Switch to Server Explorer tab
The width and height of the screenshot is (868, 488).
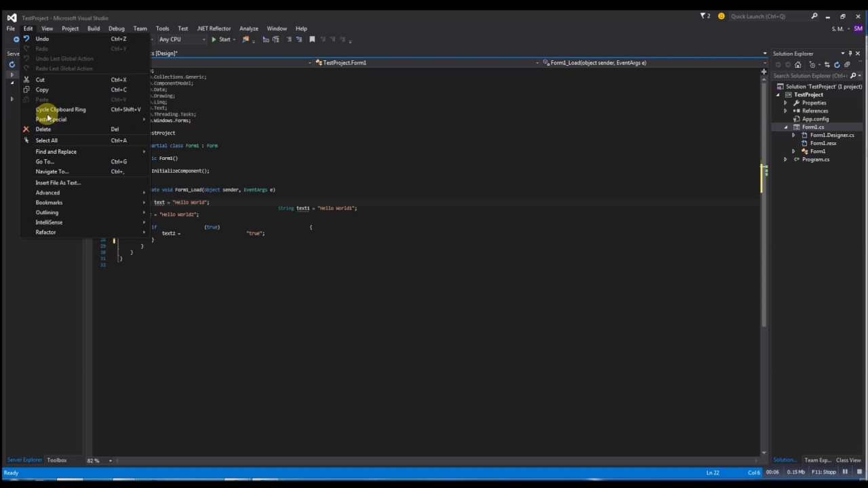click(x=24, y=460)
